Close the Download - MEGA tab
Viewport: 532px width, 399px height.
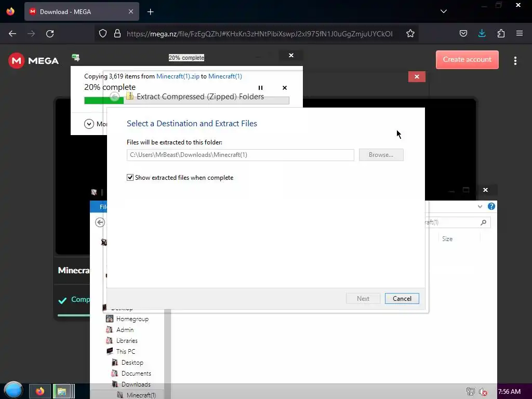point(131,11)
